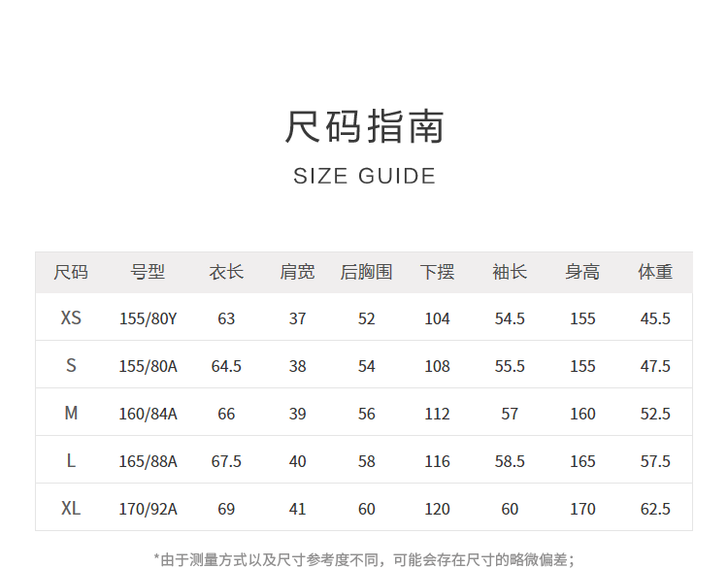Click the 肩宽 column header

pyautogui.click(x=297, y=273)
